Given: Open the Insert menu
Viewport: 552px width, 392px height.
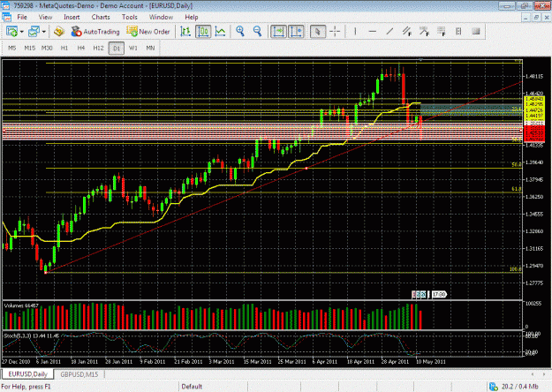Looking at the screenshot, I should tap(72, 17).
